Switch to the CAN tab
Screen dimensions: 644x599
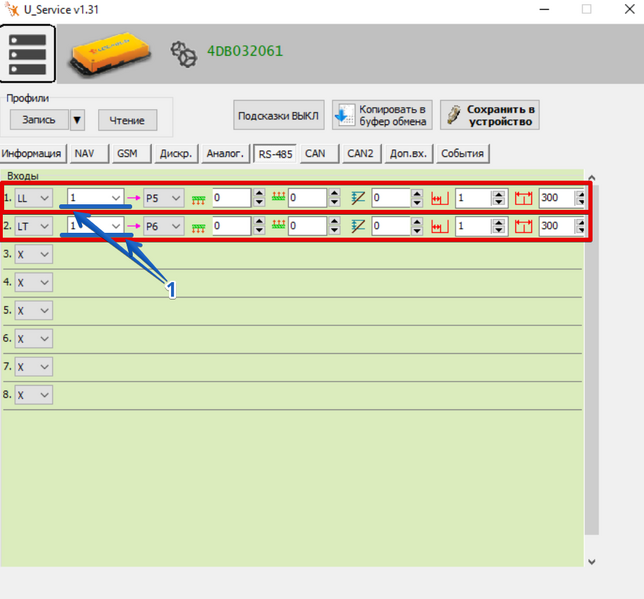coord(320,154)
